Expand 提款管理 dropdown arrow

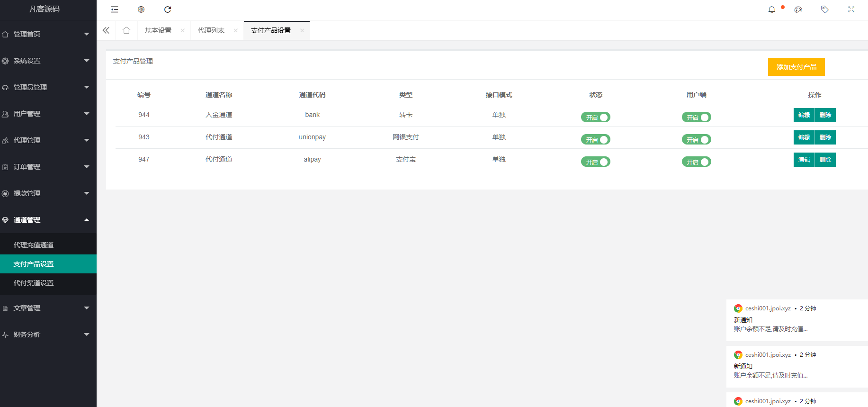click(87, 193)
